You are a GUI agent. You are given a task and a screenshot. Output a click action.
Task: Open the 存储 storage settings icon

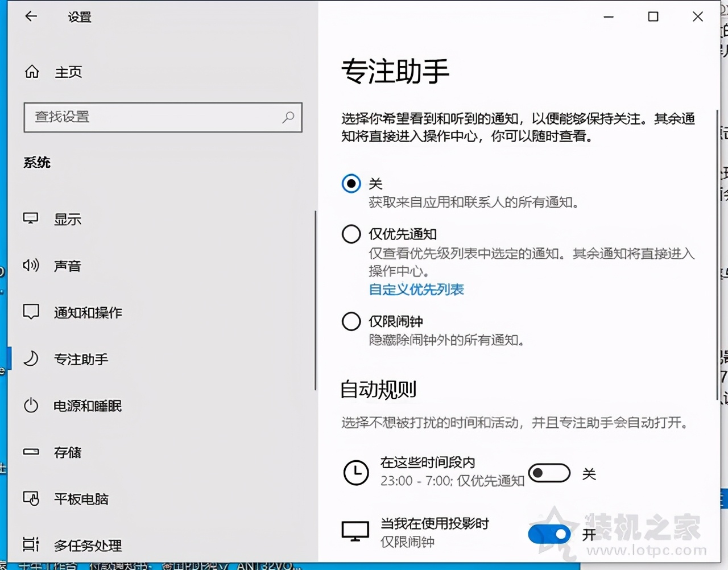click(x=31, y=452)
